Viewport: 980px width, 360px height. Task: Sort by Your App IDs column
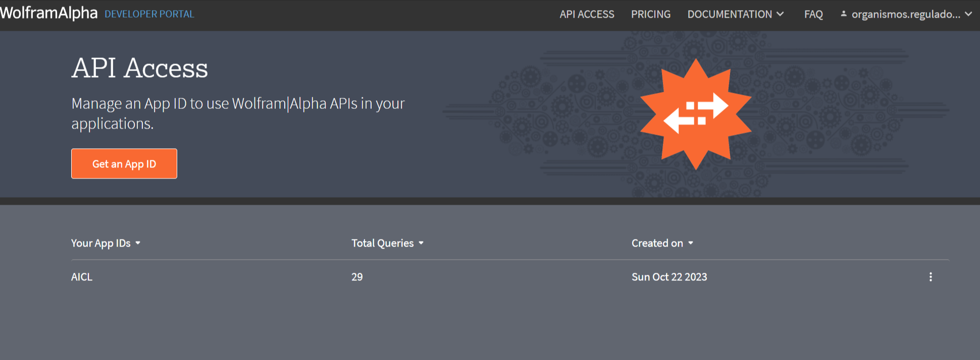click(106, 243)
